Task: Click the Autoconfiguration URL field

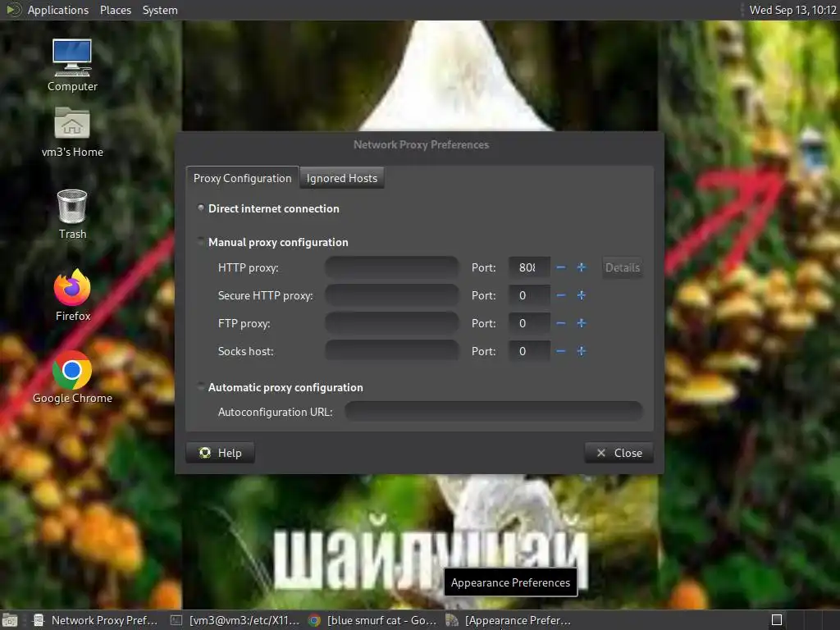Action: pos(493,412)
